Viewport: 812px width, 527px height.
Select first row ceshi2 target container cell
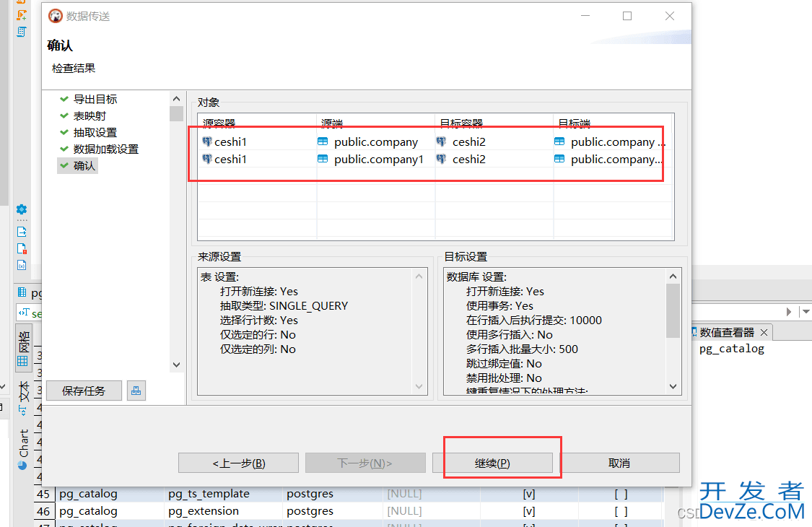click(494, 141)
